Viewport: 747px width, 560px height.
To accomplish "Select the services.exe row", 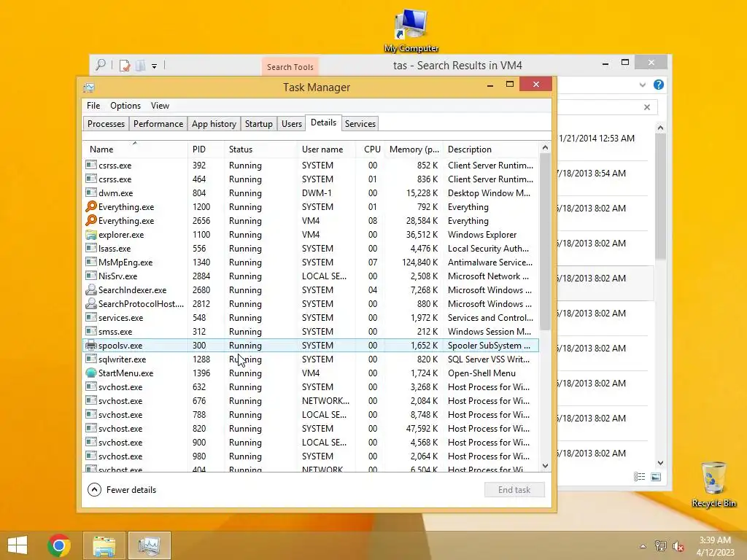I will click(x=311, y=318).
